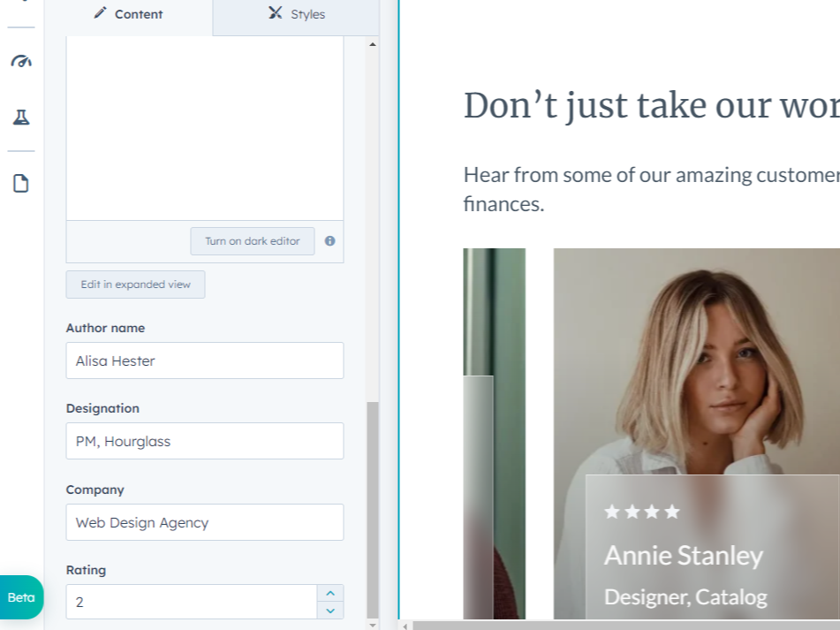Click inside the empty code editor area
This screenshot has height=630, width=840.
204,128
